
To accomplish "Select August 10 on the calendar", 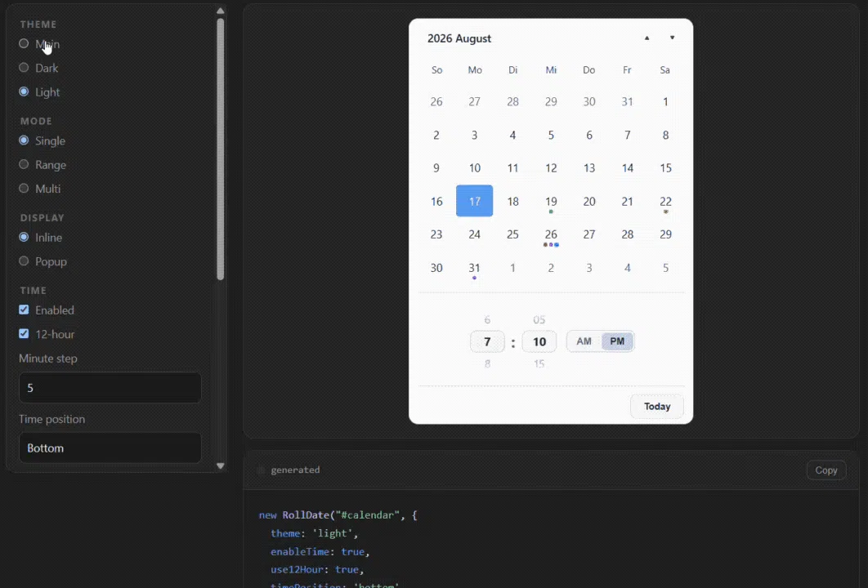I will pyautogui.click(x=474, y=168).
